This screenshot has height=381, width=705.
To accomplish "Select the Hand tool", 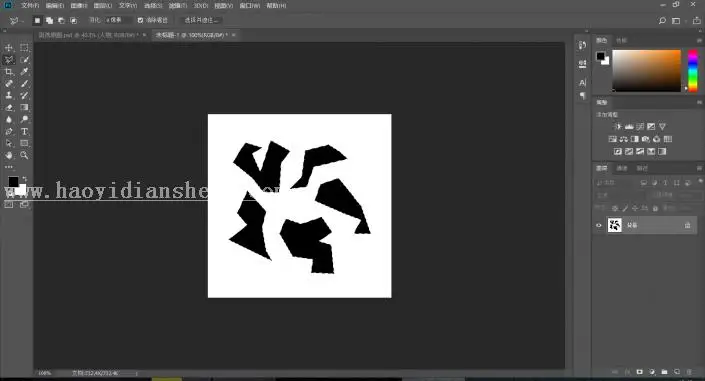I will (x=9, y=155).
